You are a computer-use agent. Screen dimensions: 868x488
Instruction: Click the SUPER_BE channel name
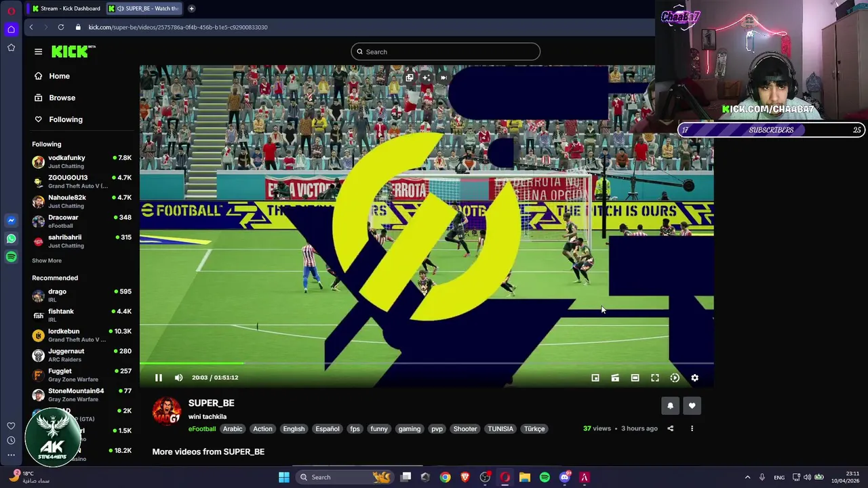point(212,403)
